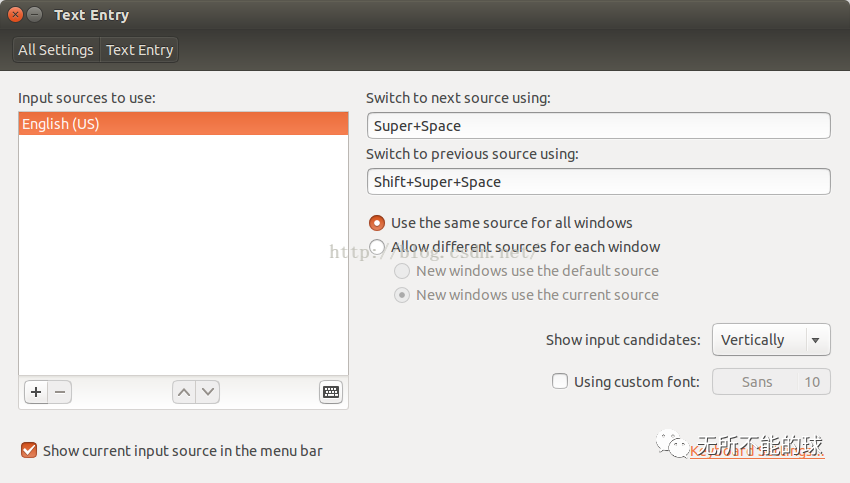Screen dimensions: 850x483
Task: Toggle 'Show current input source in the menu bar'
Action: point(29,450)
